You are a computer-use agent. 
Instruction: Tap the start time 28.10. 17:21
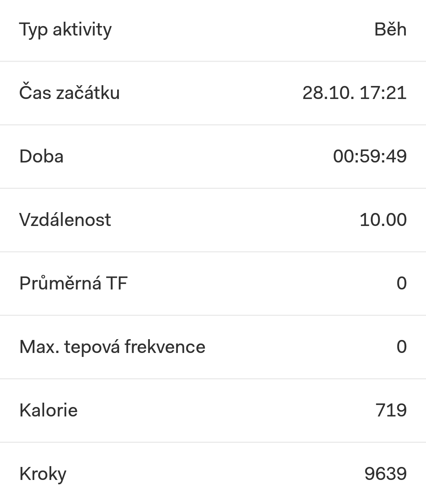[x=354, y=93]
